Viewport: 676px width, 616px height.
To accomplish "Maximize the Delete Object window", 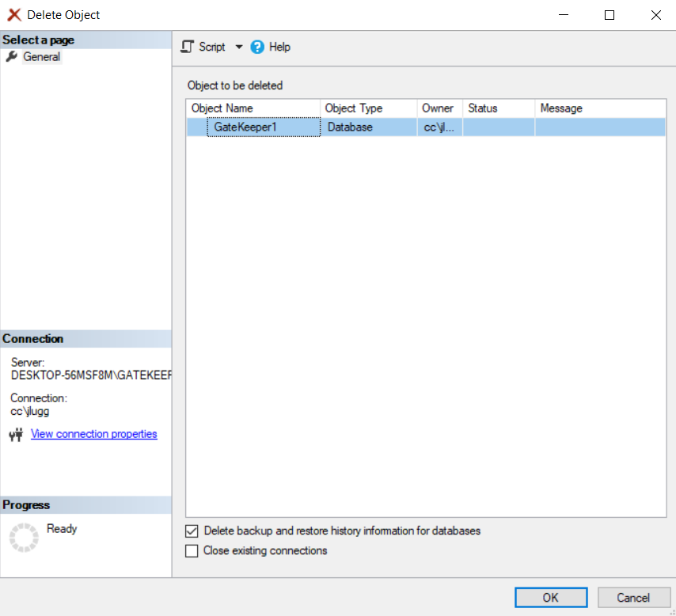I will 610,15.
